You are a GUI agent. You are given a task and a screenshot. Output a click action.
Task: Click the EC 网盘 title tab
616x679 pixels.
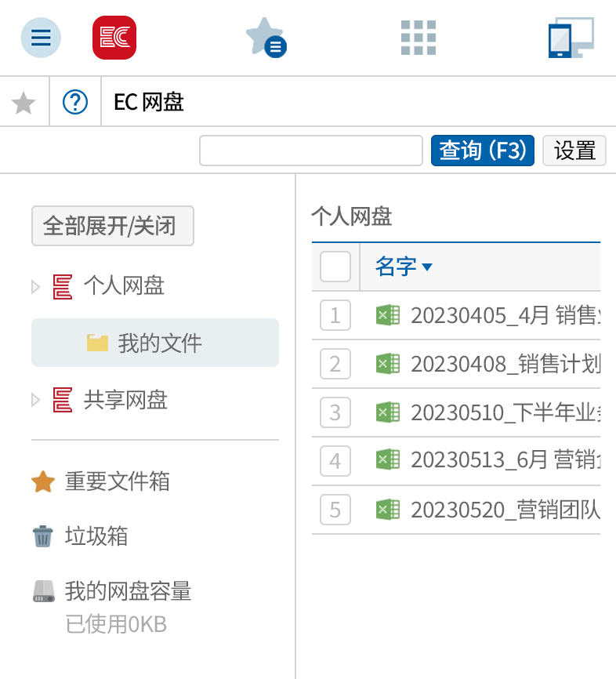(148, 102)
